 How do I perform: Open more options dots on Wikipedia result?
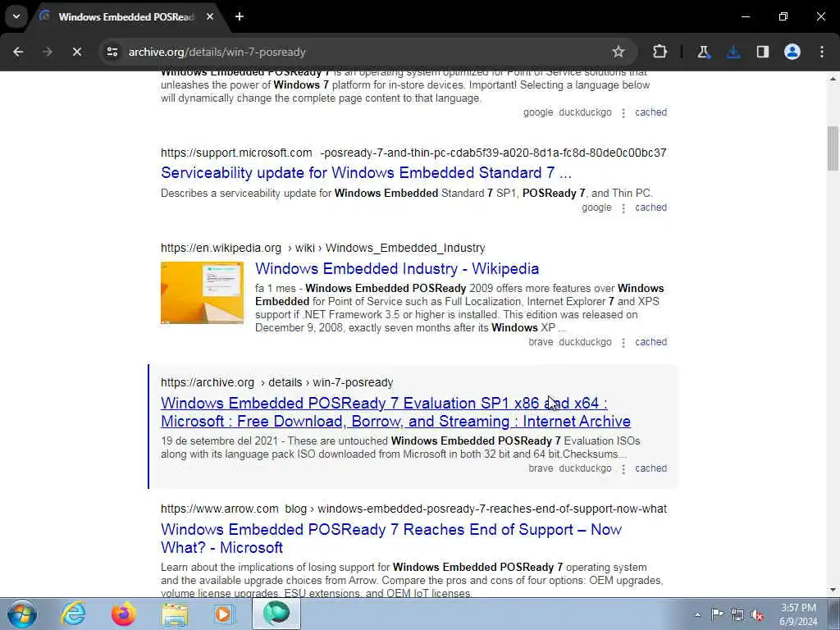pos(623,343)
